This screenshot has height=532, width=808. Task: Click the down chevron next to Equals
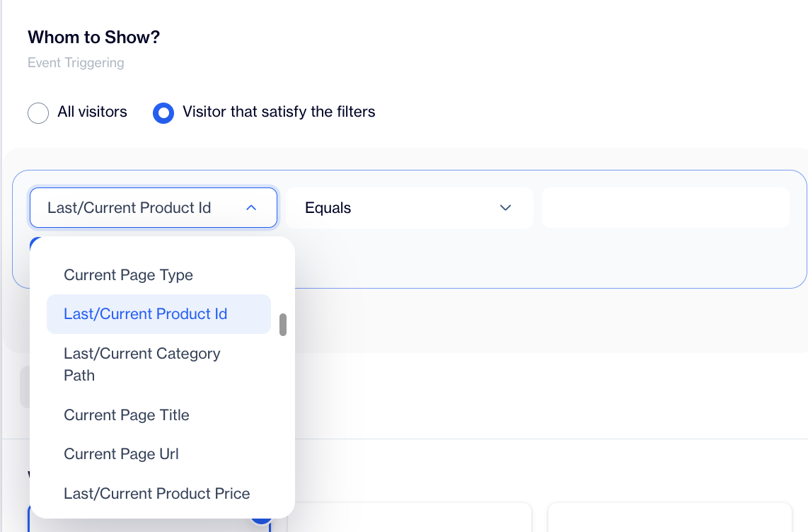pyautogui.click(x=505, y=208)
